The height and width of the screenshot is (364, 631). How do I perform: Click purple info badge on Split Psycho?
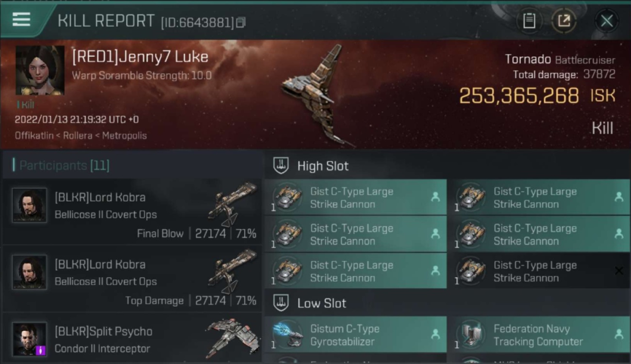41,350
